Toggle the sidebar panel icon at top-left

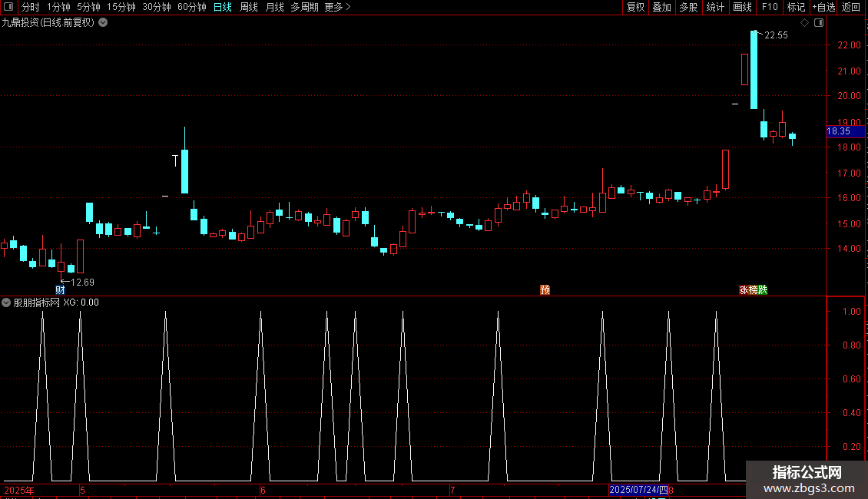(8, 7)
